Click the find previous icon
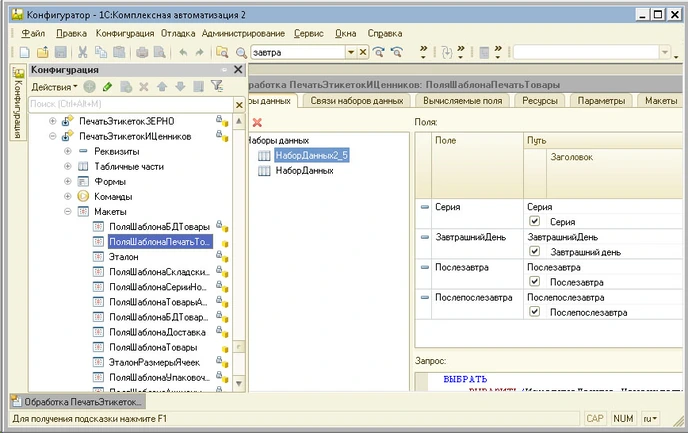 (x=397, y=52)
